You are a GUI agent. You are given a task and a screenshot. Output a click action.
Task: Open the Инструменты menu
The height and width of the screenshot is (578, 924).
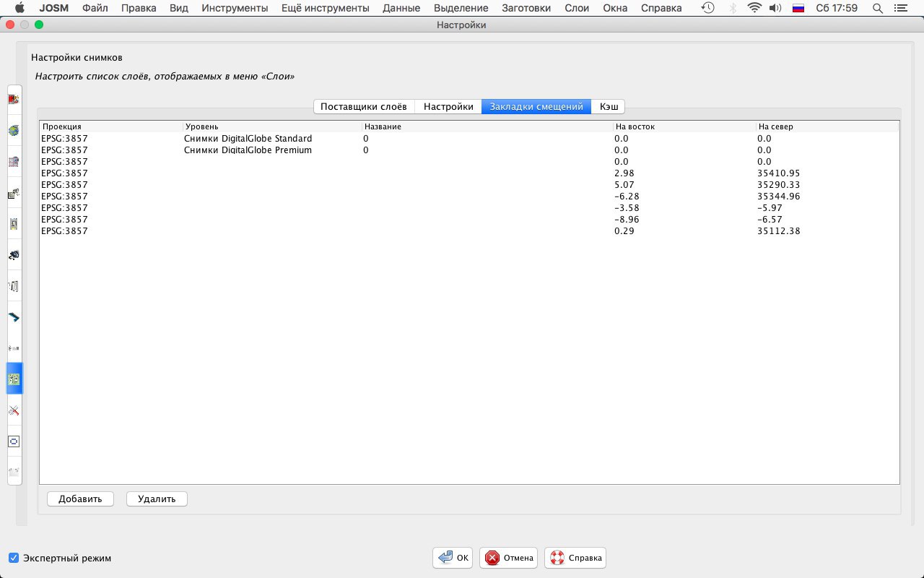coord(235,8)
